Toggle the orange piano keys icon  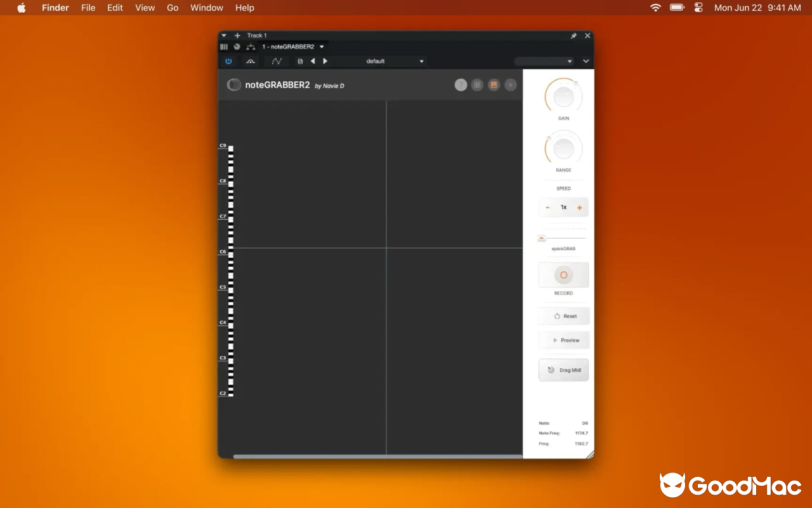(494, 85)
